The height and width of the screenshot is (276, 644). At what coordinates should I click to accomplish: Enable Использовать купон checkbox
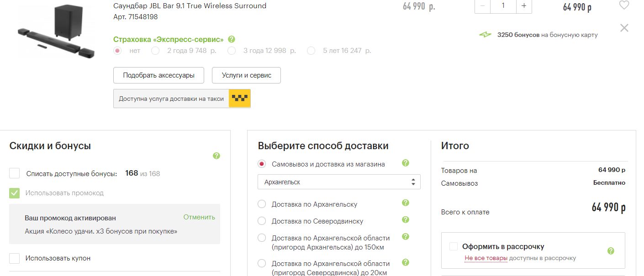tap(15, 258)
